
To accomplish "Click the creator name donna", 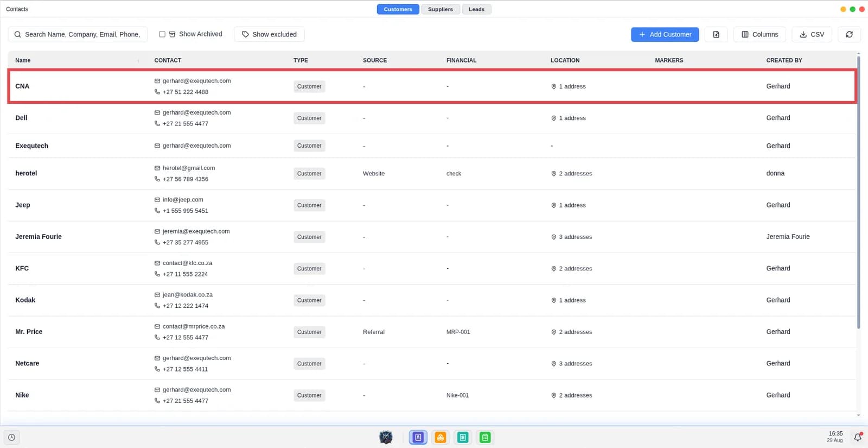I will (775, 173).
